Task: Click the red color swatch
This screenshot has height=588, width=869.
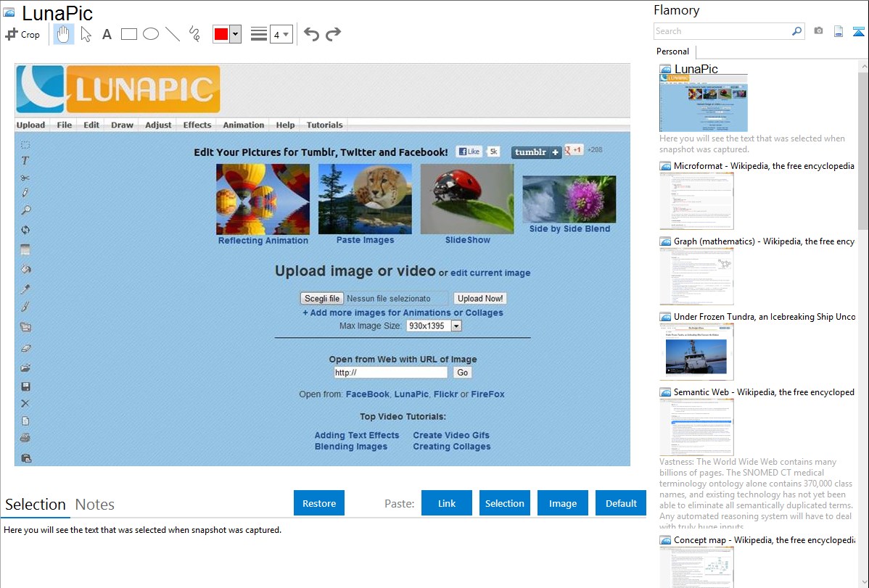Action: point(221,34)
